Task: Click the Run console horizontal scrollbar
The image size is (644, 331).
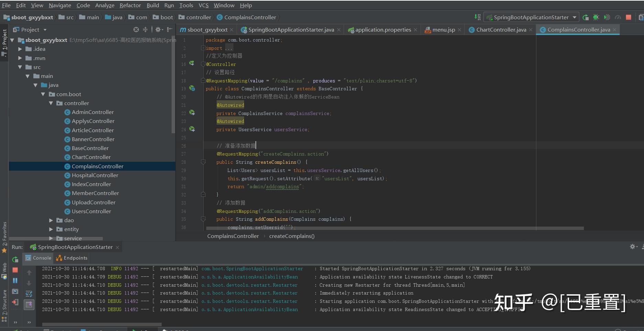Action: coord(101,324)
